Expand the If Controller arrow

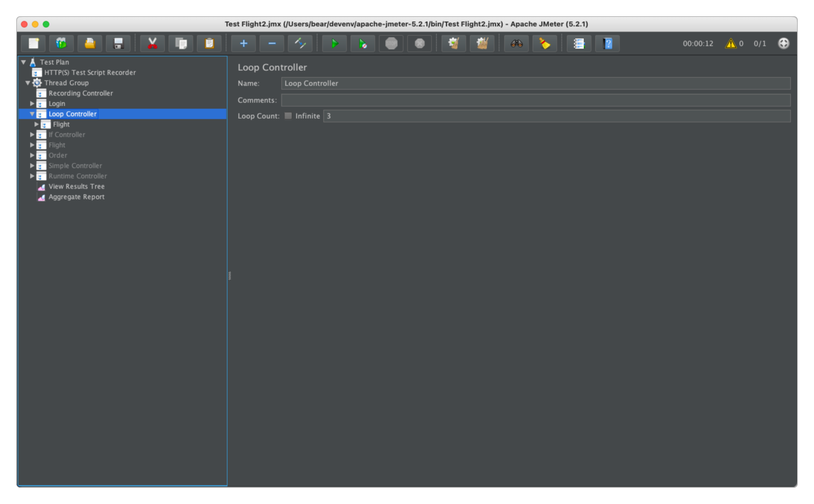tap(32, 135)
